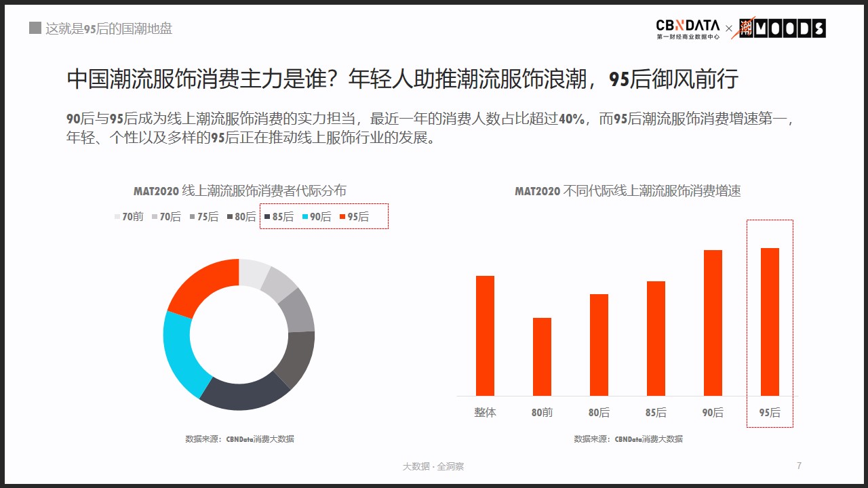Click the shortest bar labeled 80前

coord(542,357)
